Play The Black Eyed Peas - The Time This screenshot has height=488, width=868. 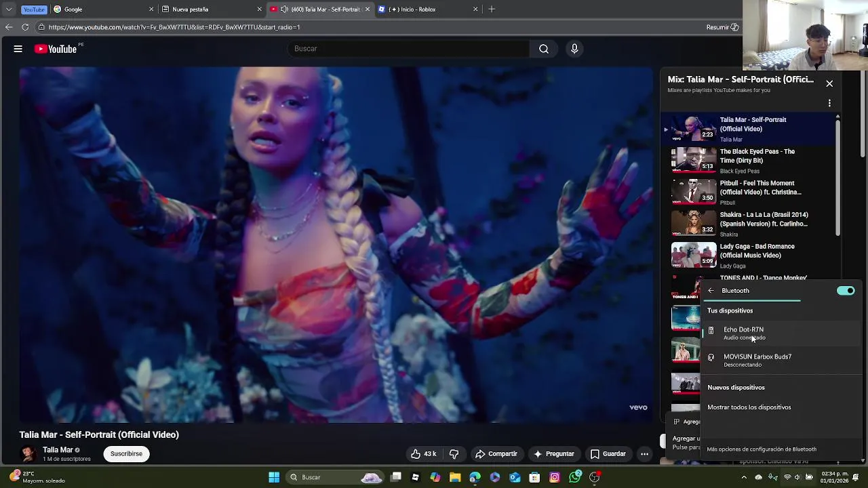coord(749,161)
